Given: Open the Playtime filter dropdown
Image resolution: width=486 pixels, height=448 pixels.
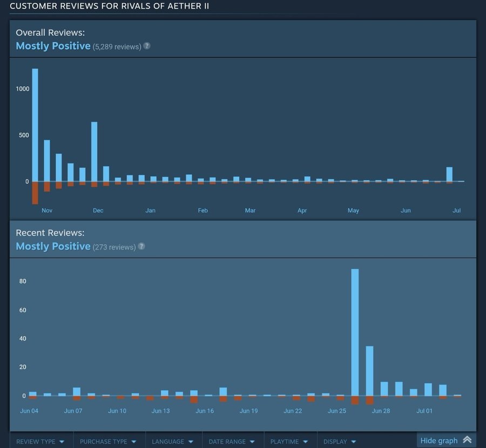Looking at the screenshot, I should [x=289, y=441].
